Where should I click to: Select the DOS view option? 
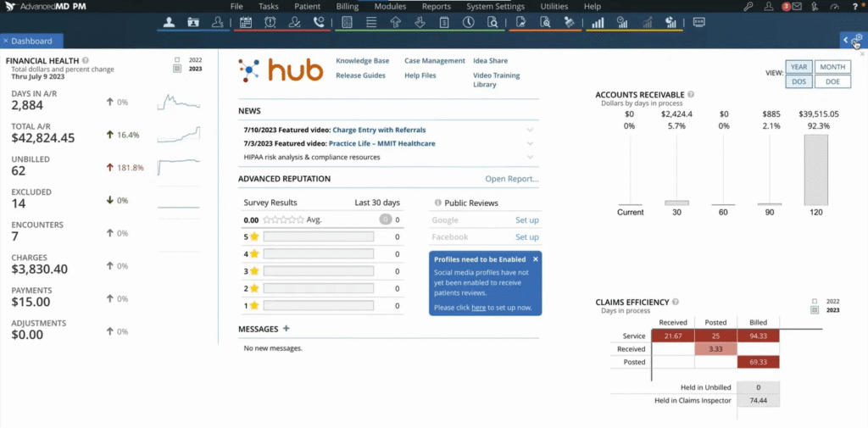[798, 81]
